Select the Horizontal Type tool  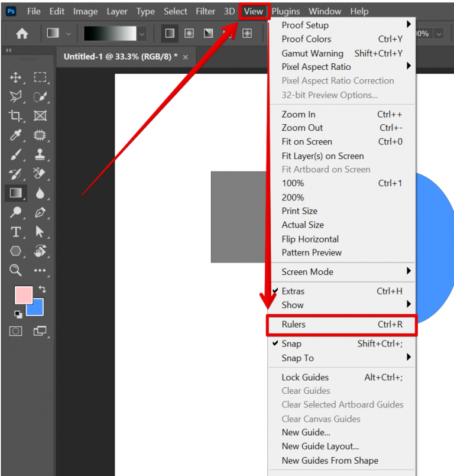pos(16,231)
